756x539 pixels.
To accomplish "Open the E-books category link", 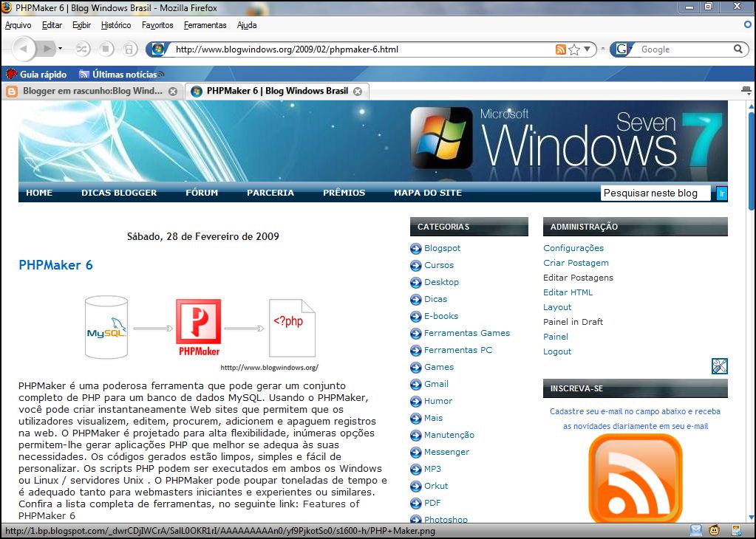I will click(x=441, y=316).
